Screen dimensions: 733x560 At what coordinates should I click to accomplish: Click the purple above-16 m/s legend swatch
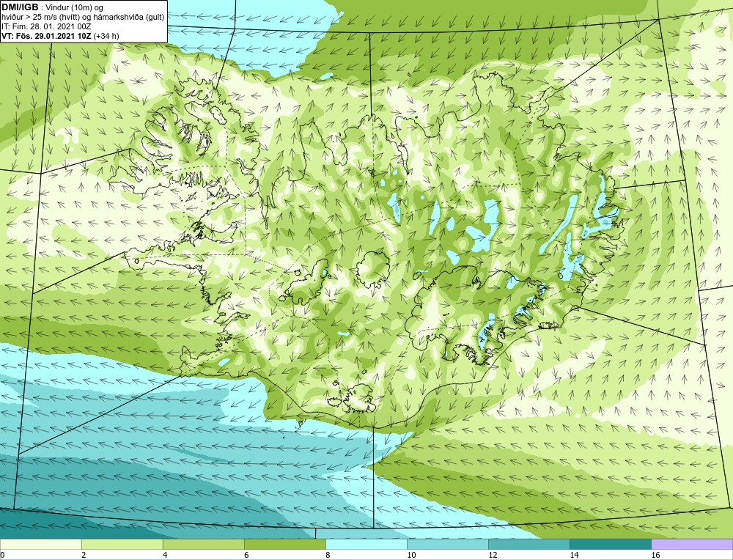692,544
